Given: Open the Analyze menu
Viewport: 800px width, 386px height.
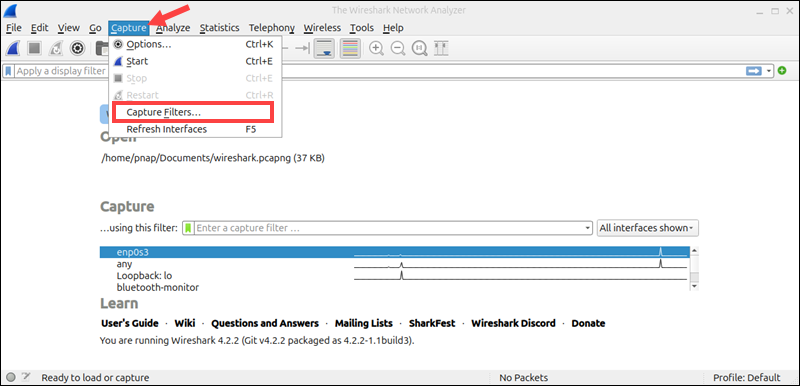Looking at the screenshot, I should (173, 28).
